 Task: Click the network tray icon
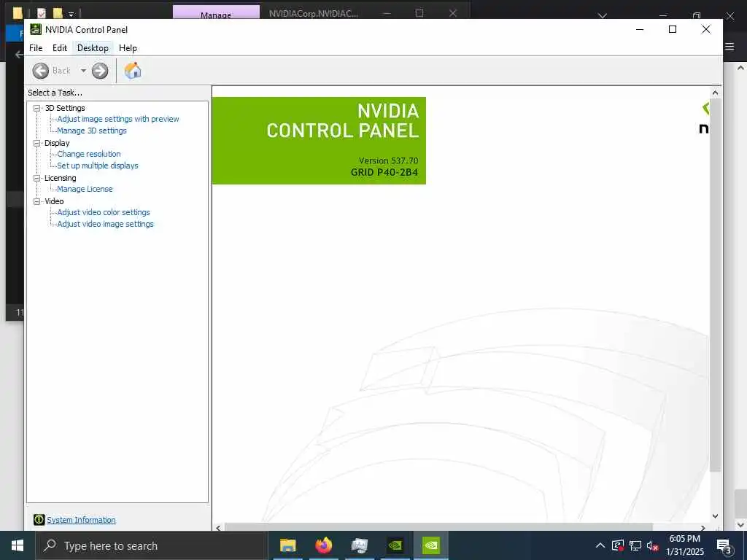[x=635, y=545]
